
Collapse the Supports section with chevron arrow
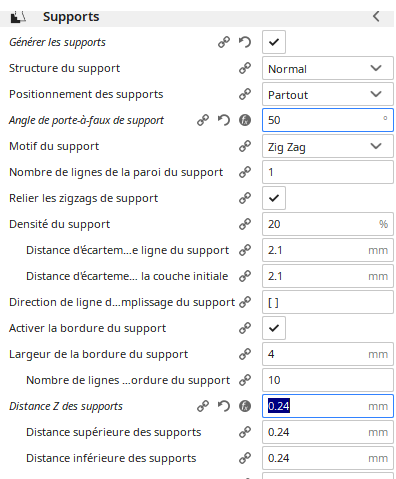[376, 16]
